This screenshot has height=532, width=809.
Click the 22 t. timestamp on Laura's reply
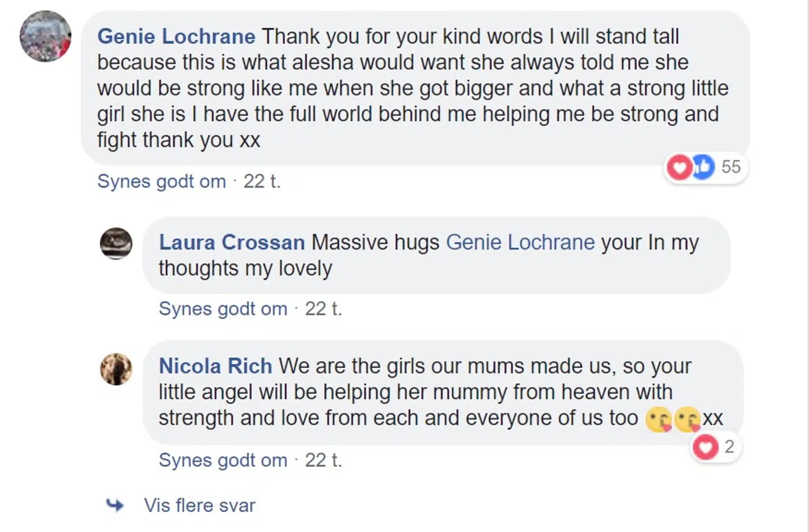pos(324,308)
